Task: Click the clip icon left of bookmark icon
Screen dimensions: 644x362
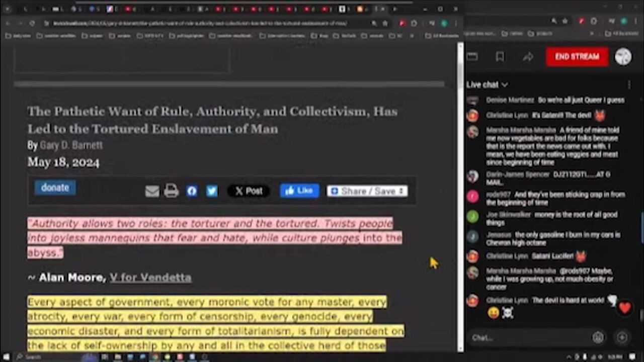Action: 472,57
